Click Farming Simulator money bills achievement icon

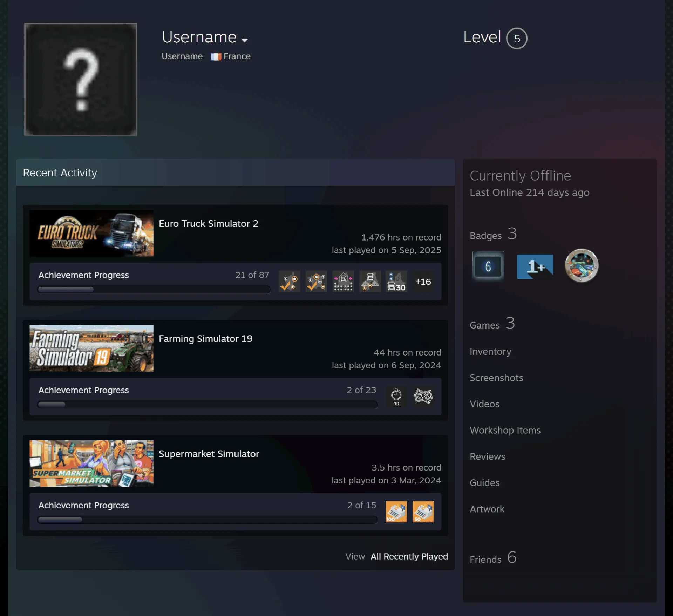[423, 397]
